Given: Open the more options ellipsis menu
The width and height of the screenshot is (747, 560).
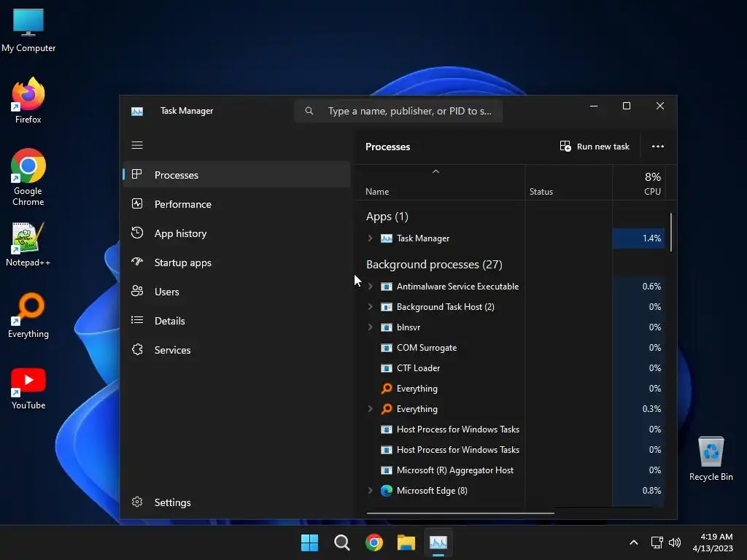Looking at the screenshot, I should coord(657,146).
